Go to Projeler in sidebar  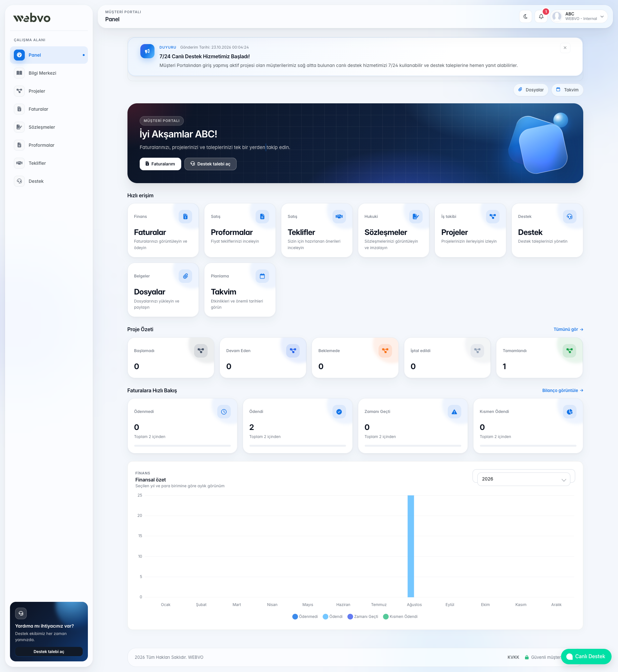point(49,91)
